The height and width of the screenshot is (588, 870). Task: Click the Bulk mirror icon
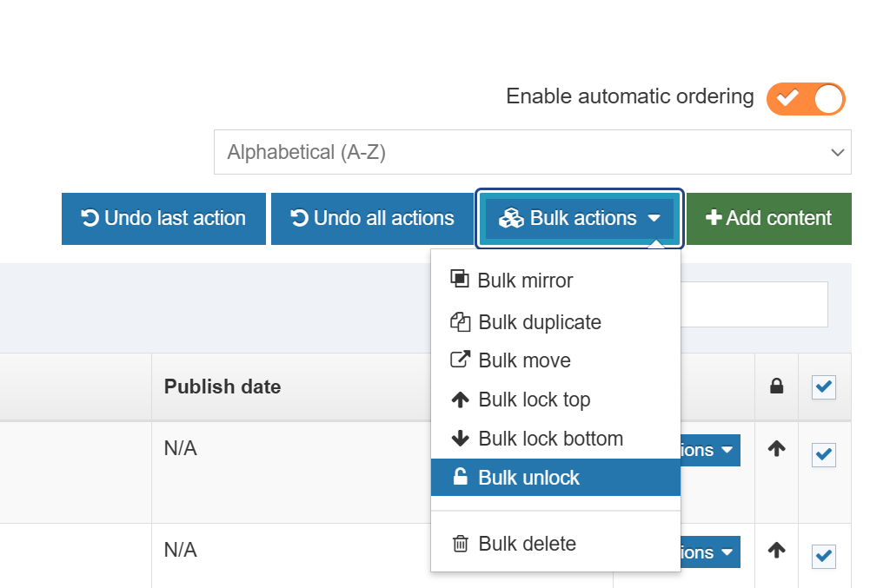460,279
